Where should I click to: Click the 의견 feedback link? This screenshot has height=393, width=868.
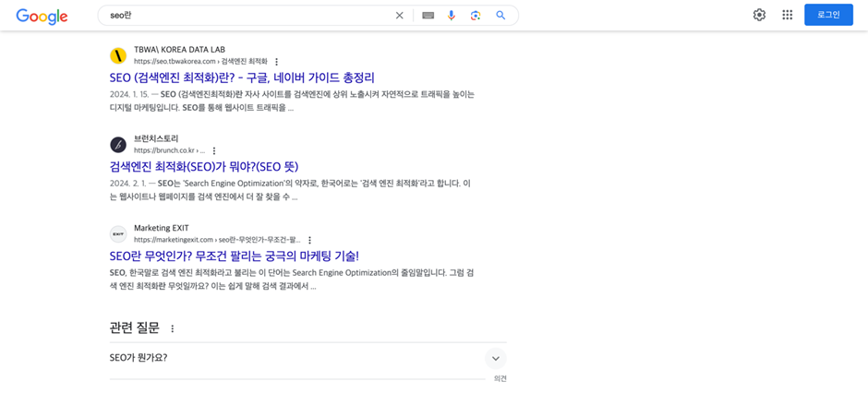coord(500,379)
